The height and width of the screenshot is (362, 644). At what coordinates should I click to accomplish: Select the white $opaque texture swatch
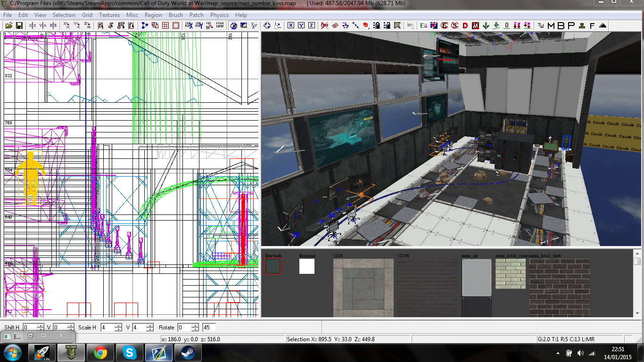coord(307,266)
